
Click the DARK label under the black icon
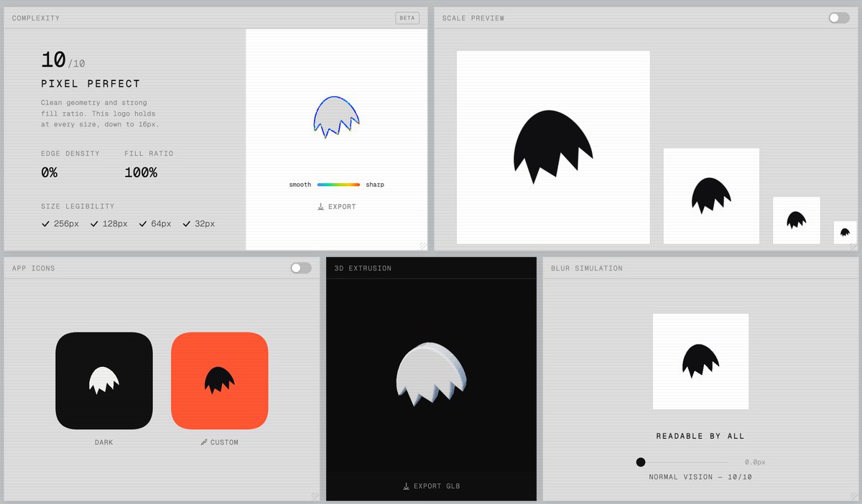click(104, 442)
